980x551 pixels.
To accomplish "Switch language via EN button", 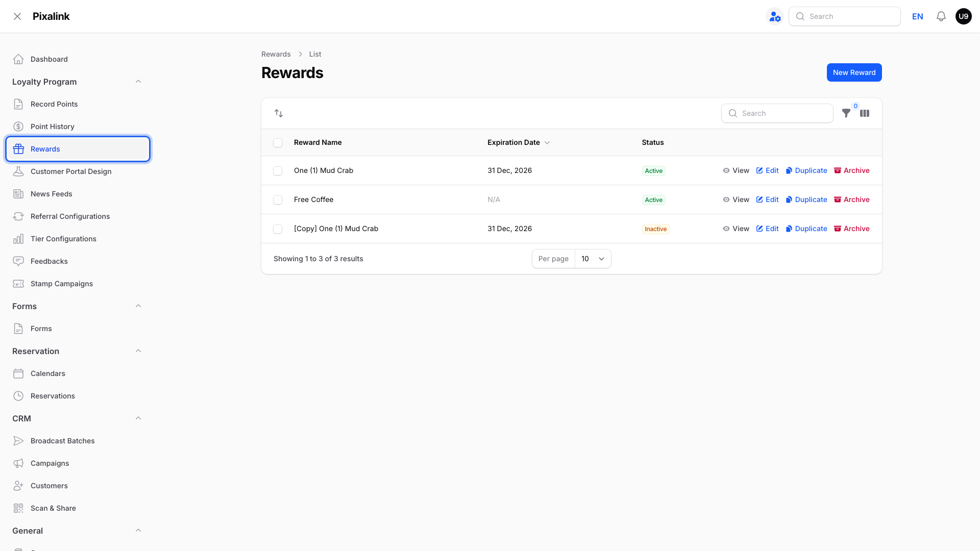I will tap(918, 16).
